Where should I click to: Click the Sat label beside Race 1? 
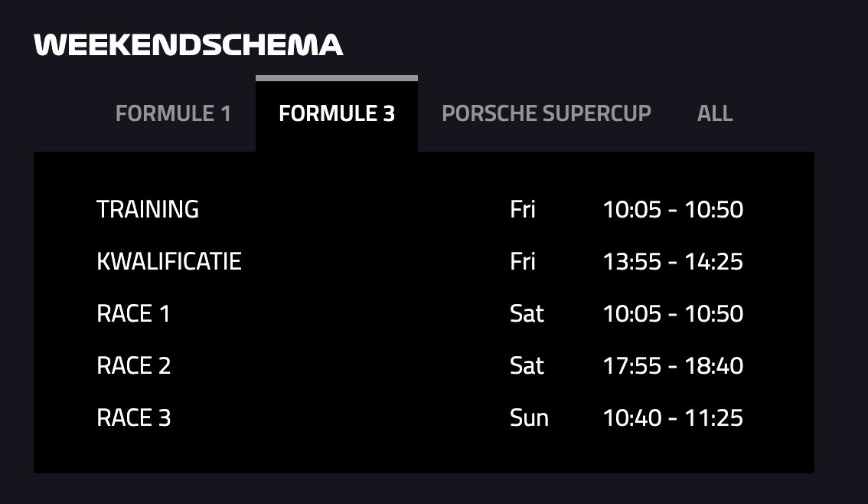[527, 313]
